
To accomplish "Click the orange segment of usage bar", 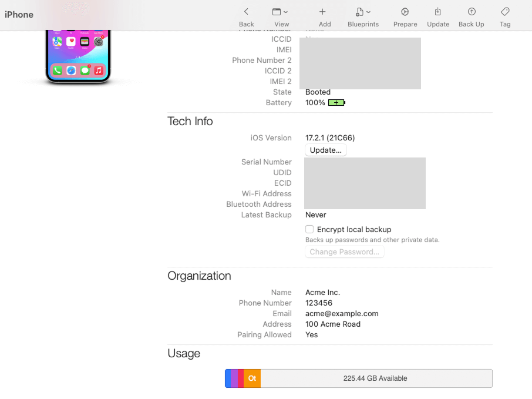I will tap(252, 378).
